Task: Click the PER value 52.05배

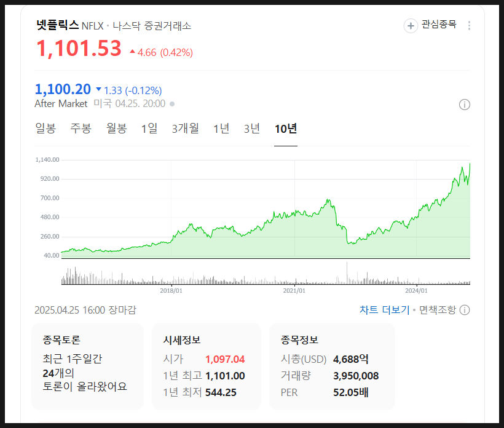Action: coord(351,392)
